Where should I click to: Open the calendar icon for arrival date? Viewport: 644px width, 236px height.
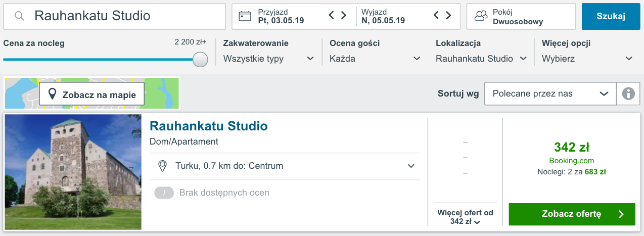click(x=245, y=16)
